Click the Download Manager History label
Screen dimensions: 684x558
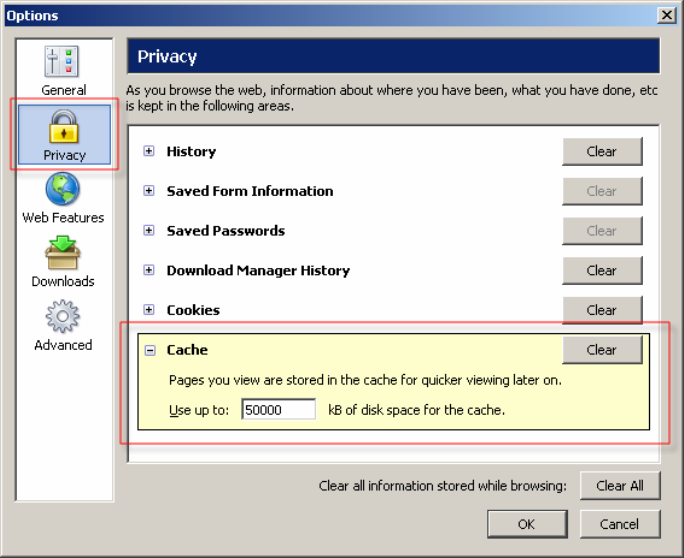coord(258,270)
